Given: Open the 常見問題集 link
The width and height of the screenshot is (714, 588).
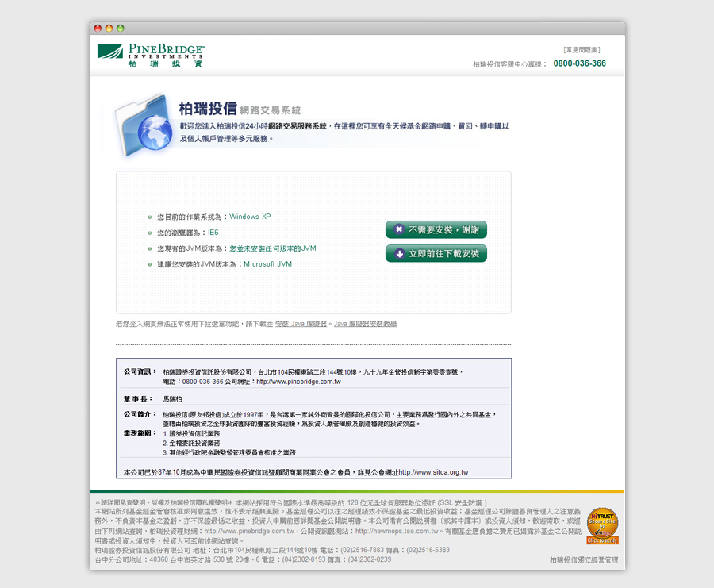Looking at the screenshot, I should (x=582, y=50).
